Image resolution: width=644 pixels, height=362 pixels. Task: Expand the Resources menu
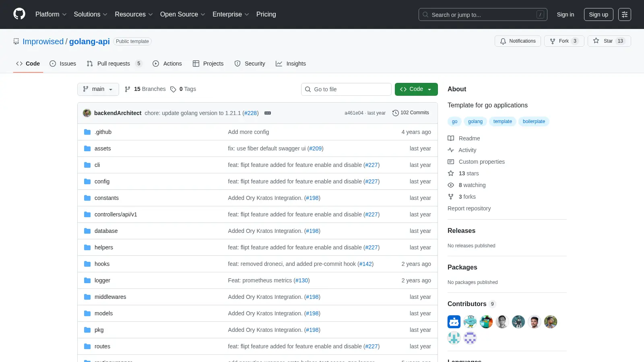pyautogui.click(x=134, y=14)
